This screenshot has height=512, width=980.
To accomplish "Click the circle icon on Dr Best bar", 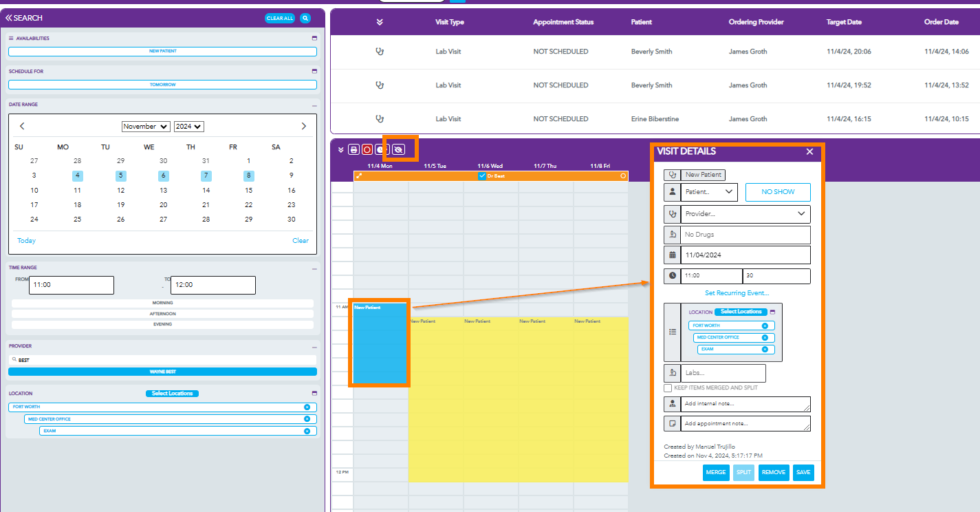I will pos(623,176).
